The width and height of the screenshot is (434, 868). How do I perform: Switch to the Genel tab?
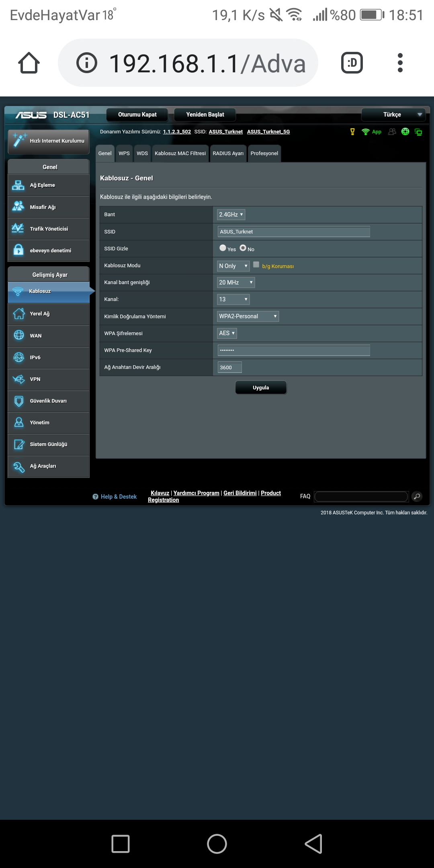point(105,154)
